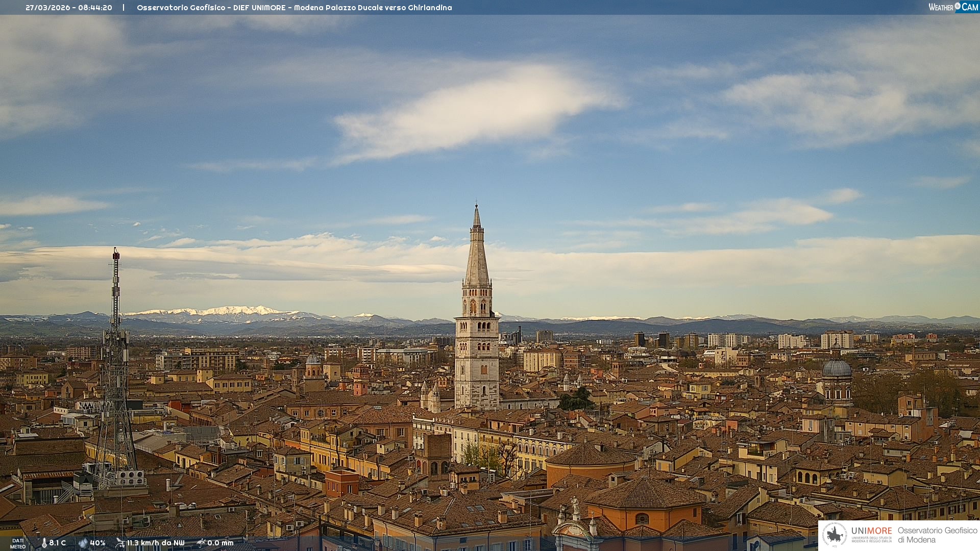Click the 40% humidity value

point(97,543)
